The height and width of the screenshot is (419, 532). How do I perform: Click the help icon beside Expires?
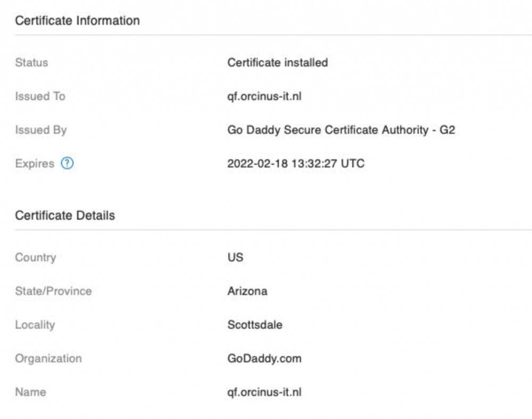point(67,164)
